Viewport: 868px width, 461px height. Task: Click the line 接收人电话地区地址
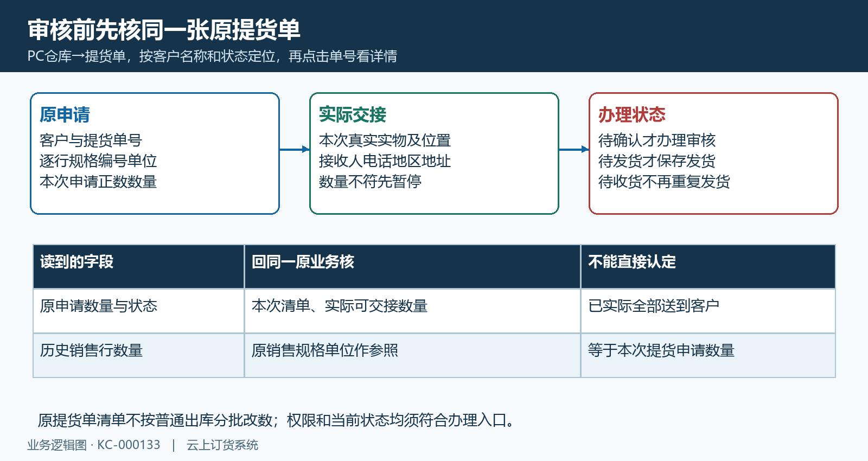tap(385, 161)
